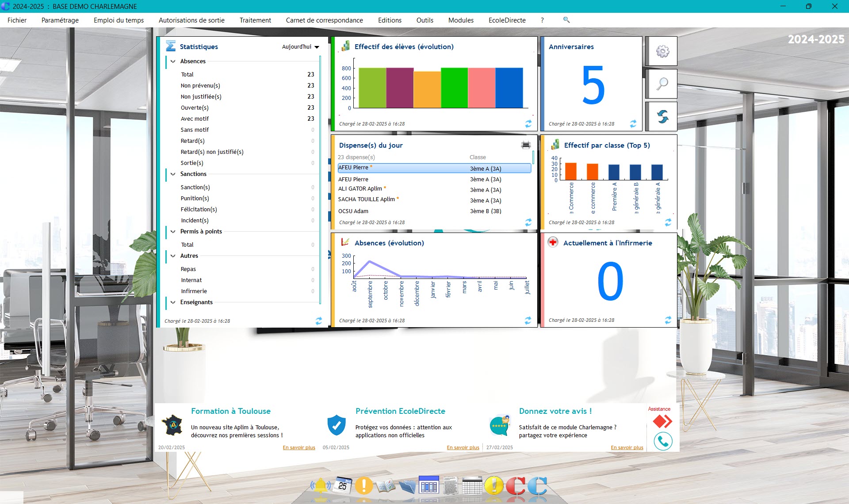Open the open-book planner dock icon
The height and width of the screenshot is (504, 849).
click(x=385, y=486)
